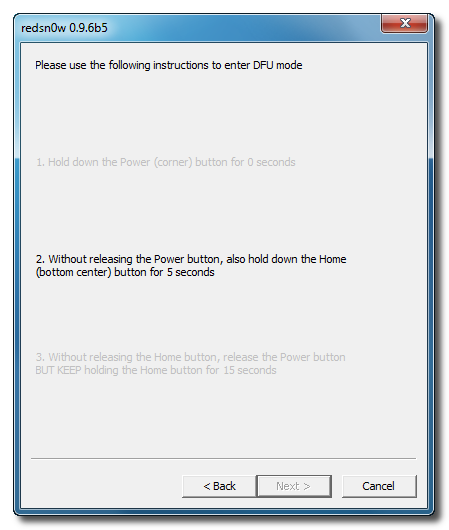Click the redsn0w 0.9.6b5 title bar text
This screenshot has height=530, width=449.
[x=64, y=28]
